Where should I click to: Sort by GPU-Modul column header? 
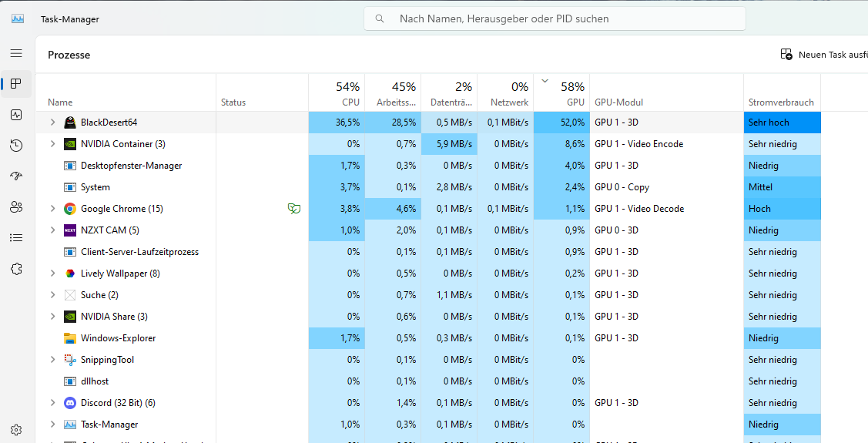[x=666, y=92]
